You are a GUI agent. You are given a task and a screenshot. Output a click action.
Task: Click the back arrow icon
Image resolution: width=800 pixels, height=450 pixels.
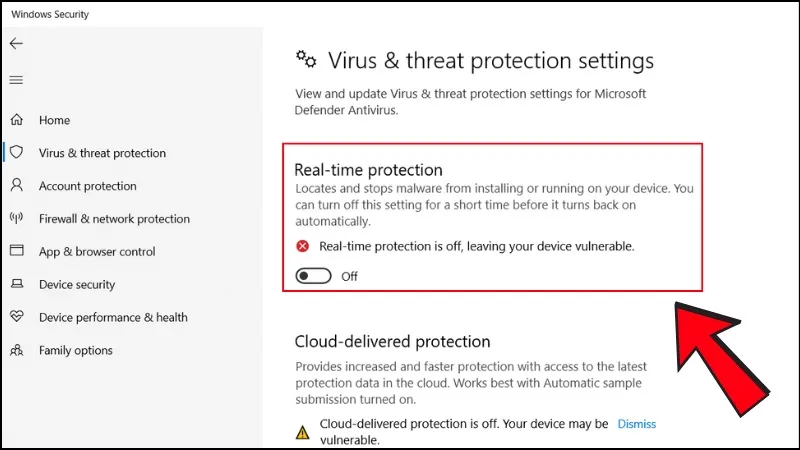click(x=16, y=44)
